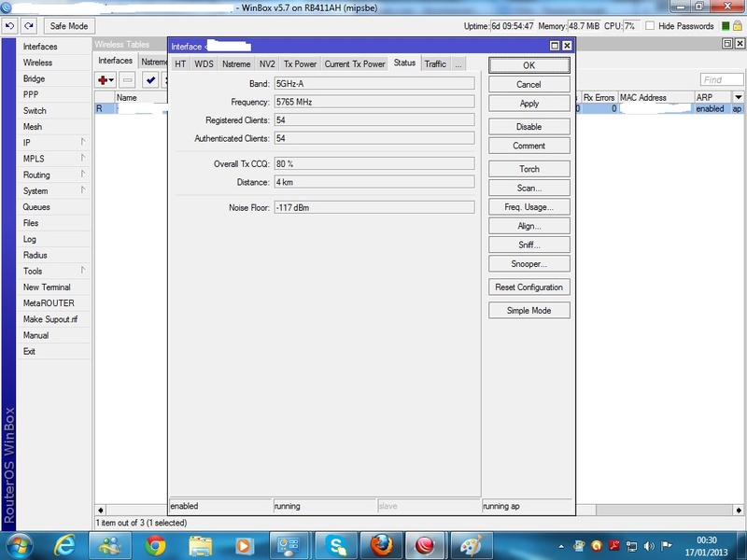Screen dimensions: 747x560
Task: Open Google Chrome from the taskbar
Action: point(155,546)
